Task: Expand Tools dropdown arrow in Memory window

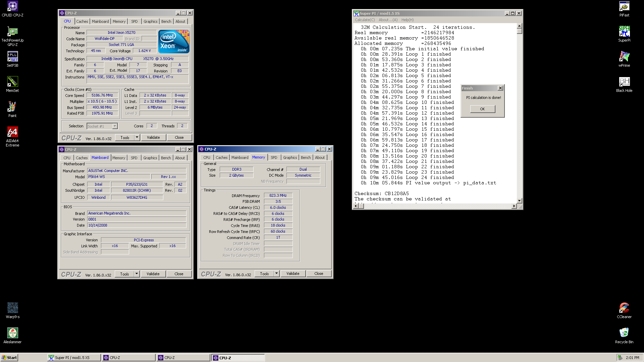Action: point(276,274)
